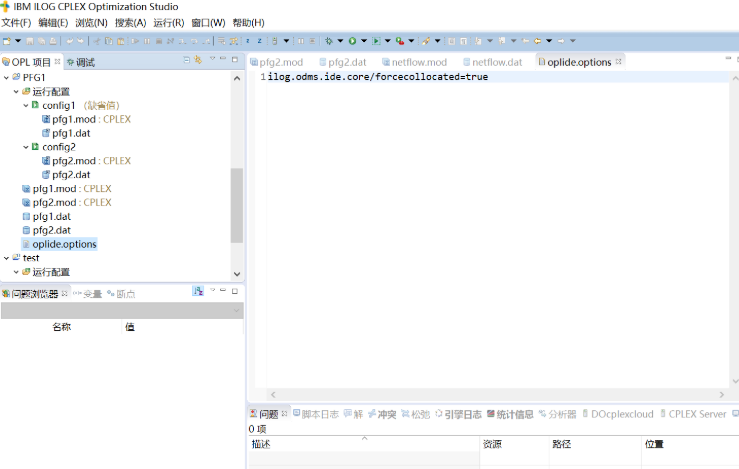The width and height of the screenshot is (739, 469).
Task: Open the 浏览(N) menu
Action: [91, 23]
